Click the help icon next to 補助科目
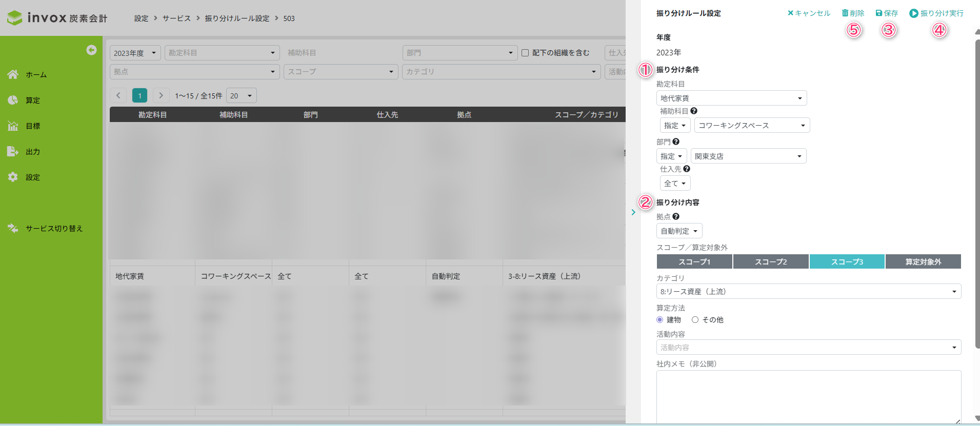 [x=694, y=111]
